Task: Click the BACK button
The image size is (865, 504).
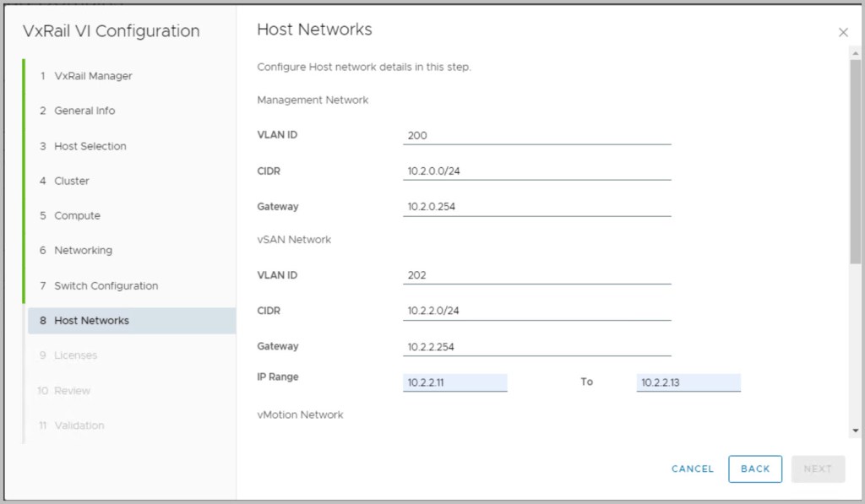Action: (754, 469)
